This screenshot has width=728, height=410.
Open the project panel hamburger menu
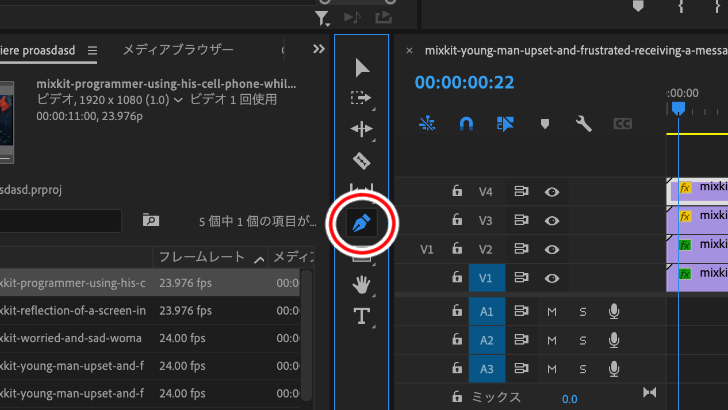coord(92,50)
